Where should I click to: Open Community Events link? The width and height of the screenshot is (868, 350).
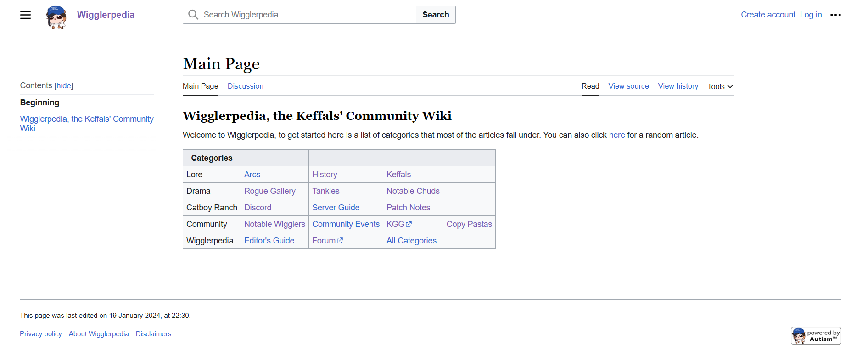coord(346,224)
